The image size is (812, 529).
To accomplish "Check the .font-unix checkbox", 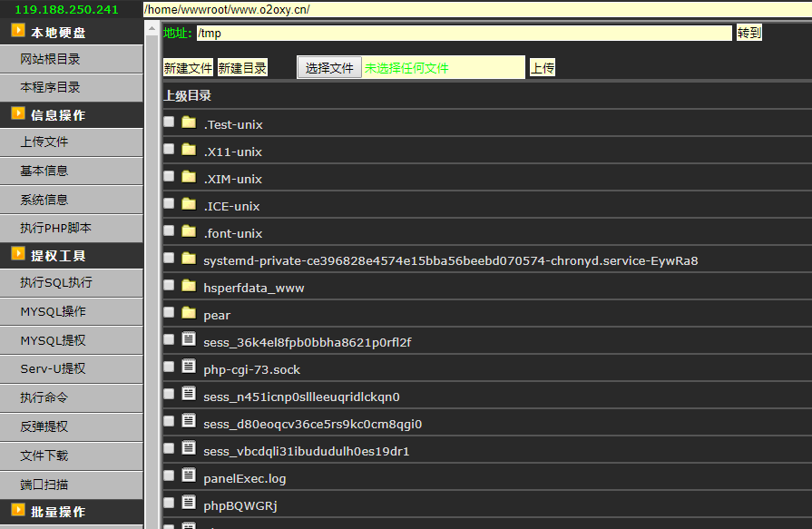I will pyautogui.click(x=169, y=230).
